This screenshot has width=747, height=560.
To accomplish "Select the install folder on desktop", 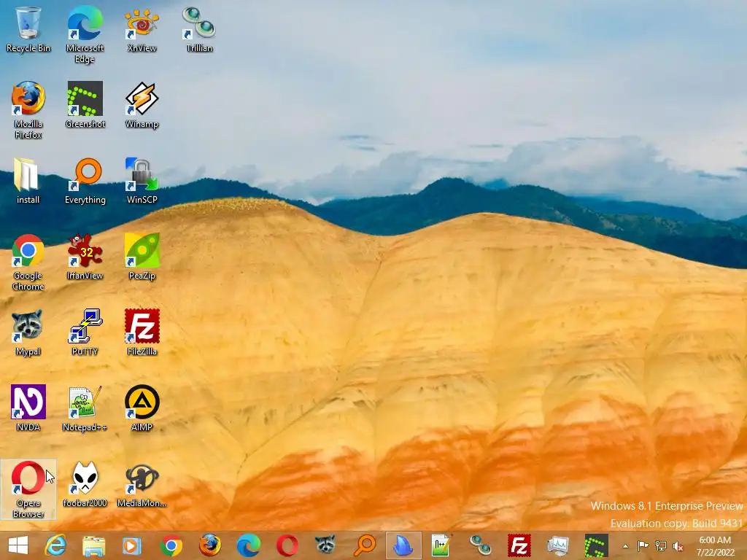I will tap(28, 181).
